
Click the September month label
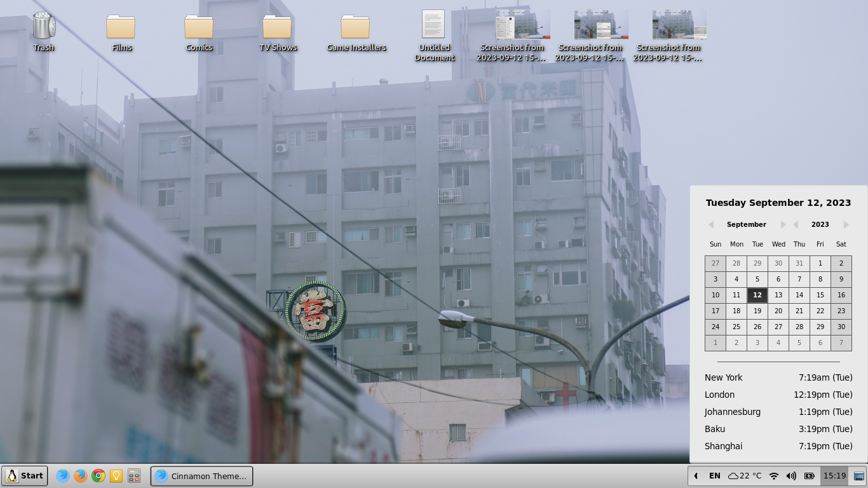(x=747, y=224)
